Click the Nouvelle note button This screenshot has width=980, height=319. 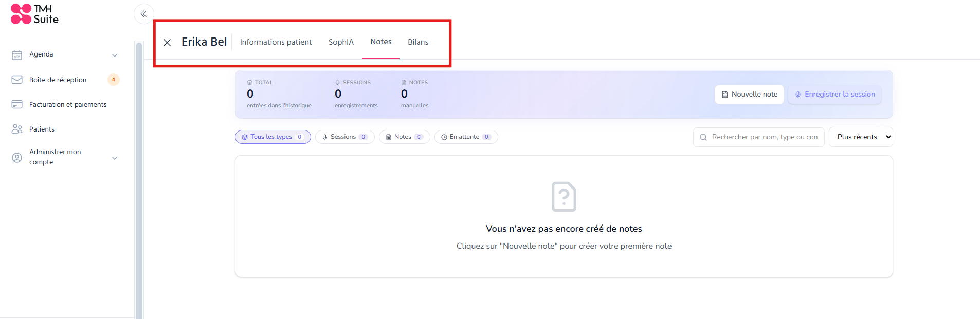coord(750,95)
